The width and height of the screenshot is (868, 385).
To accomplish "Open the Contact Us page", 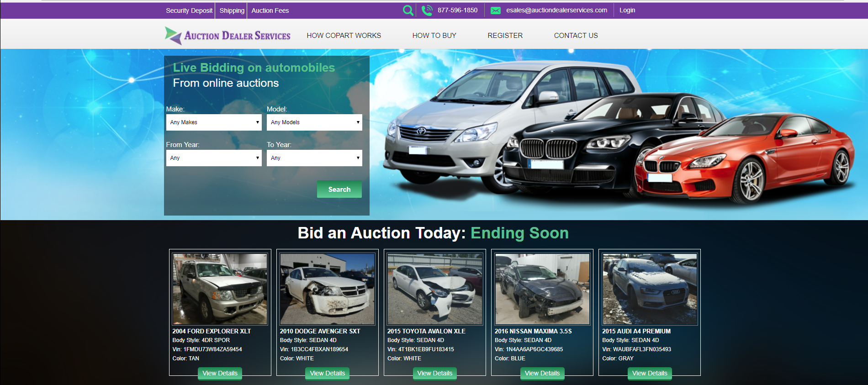I will coord(576,35).
